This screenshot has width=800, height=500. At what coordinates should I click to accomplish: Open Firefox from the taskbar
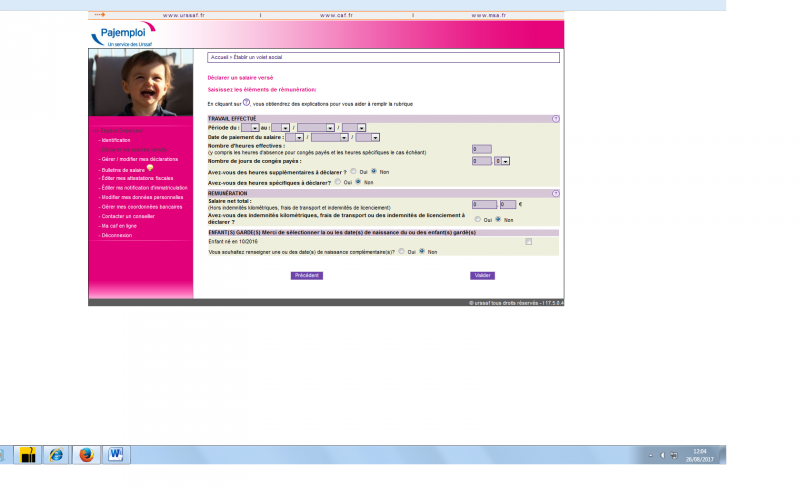86,455
